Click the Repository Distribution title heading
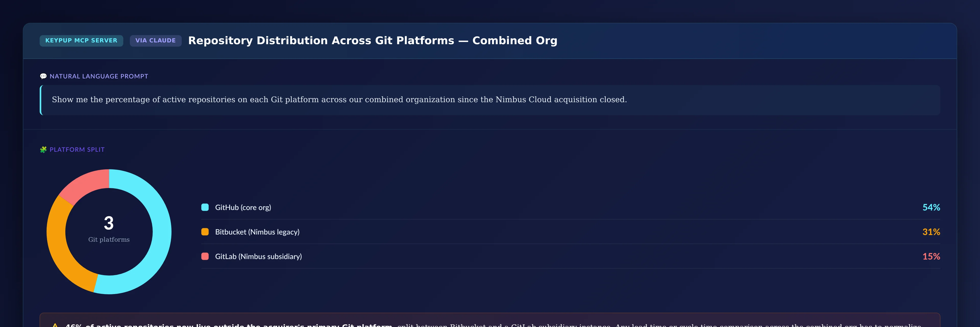Screen dimensions: 980x327 tap(372, 40)
